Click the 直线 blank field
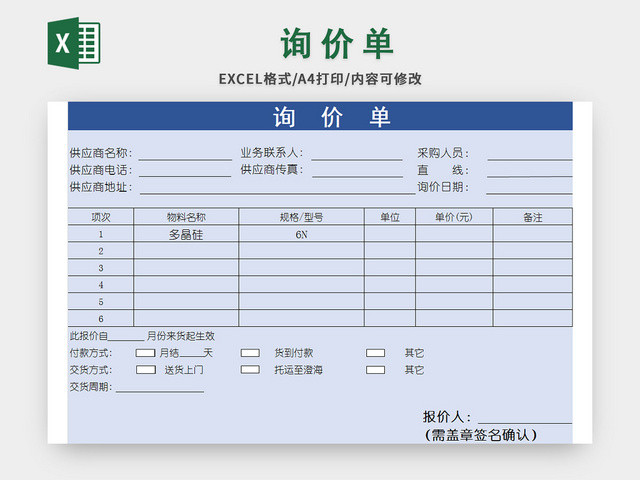The image size is (640, 480). coord(529,171)
